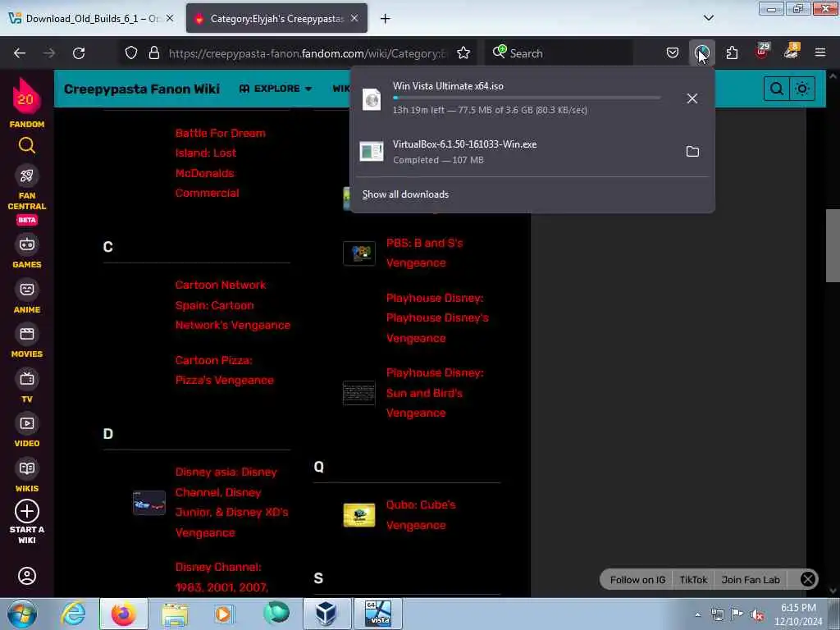The width and height of the screenshot is (840, 630).
Task: Click Start a Wiki plus icon
Action: (27, 511)
